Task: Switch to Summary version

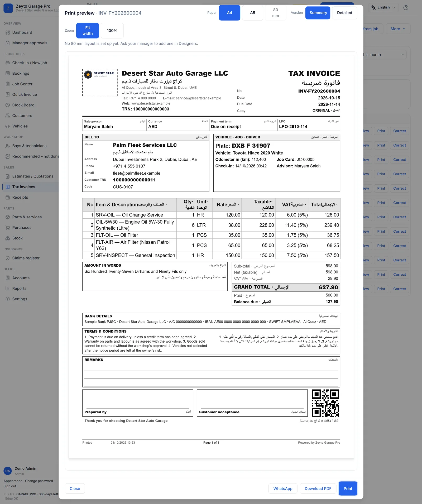Action: point(318,13)
